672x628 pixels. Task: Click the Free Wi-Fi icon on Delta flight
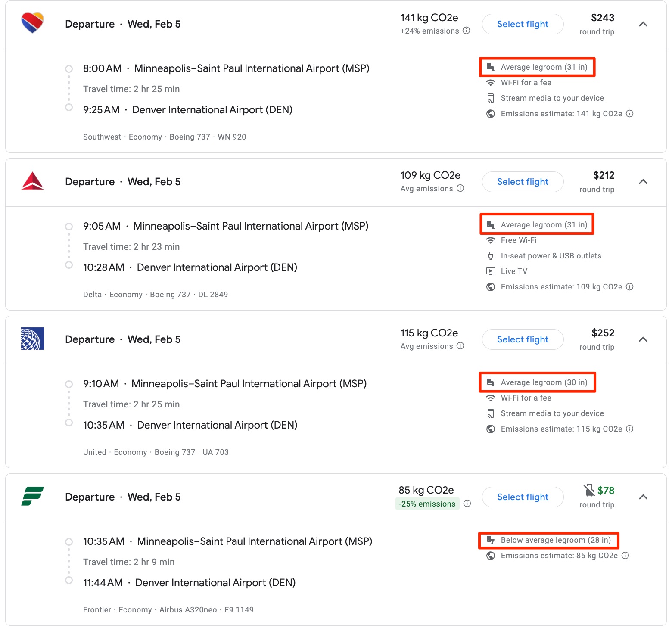coord(491,240)
